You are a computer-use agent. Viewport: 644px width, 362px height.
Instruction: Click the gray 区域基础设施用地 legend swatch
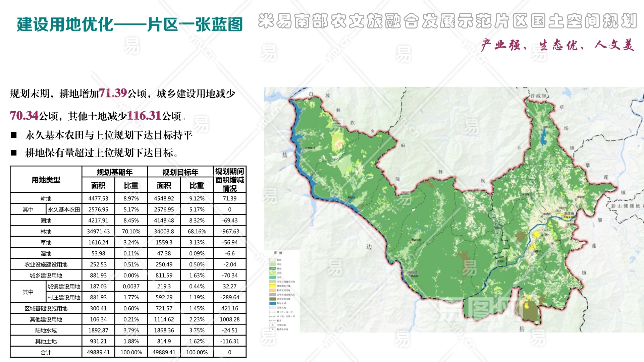tap(272, 295)
